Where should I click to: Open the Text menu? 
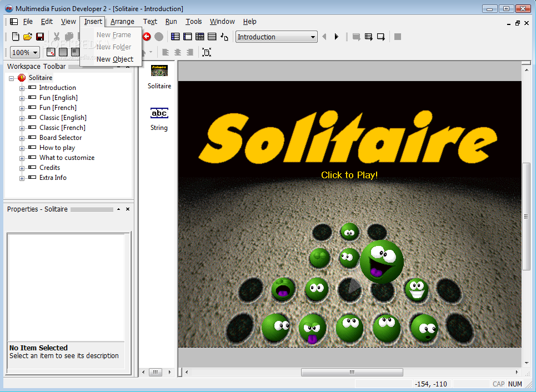click(x=150, y=22)
